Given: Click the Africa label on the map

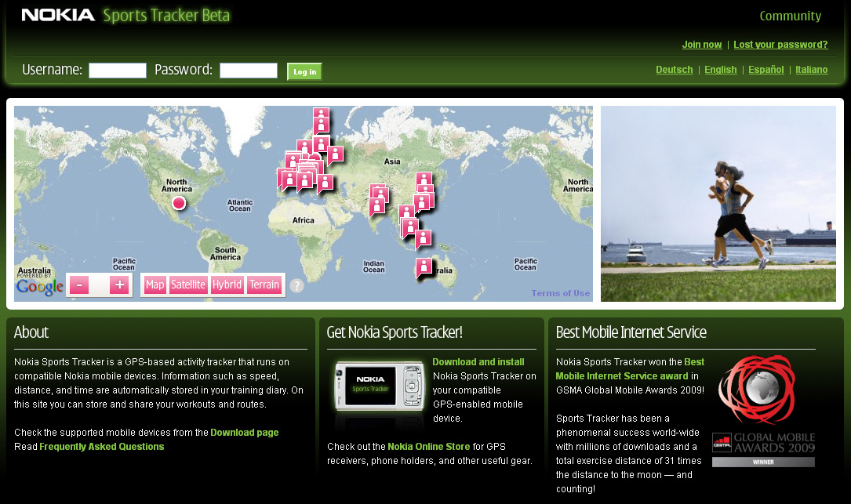Looking at the screenshot, I should [x=303, y=220].
